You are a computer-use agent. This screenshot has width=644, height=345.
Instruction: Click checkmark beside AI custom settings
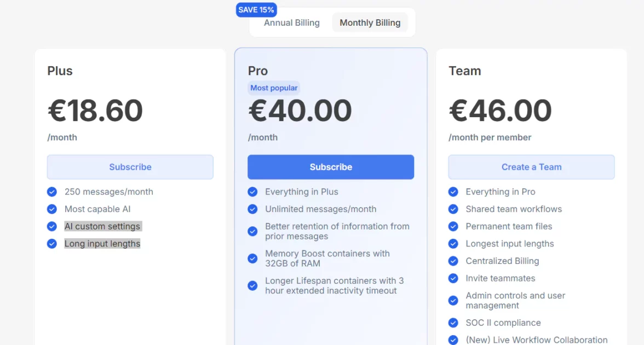pos(52,226)
